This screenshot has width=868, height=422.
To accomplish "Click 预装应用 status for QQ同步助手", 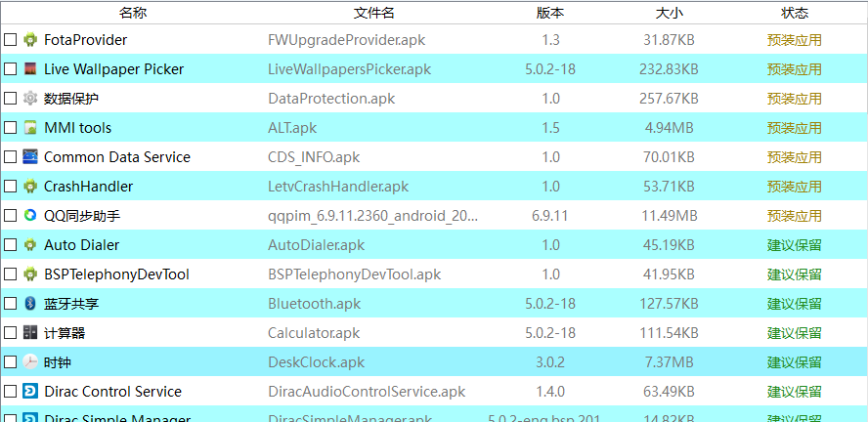I will [795, 216].
